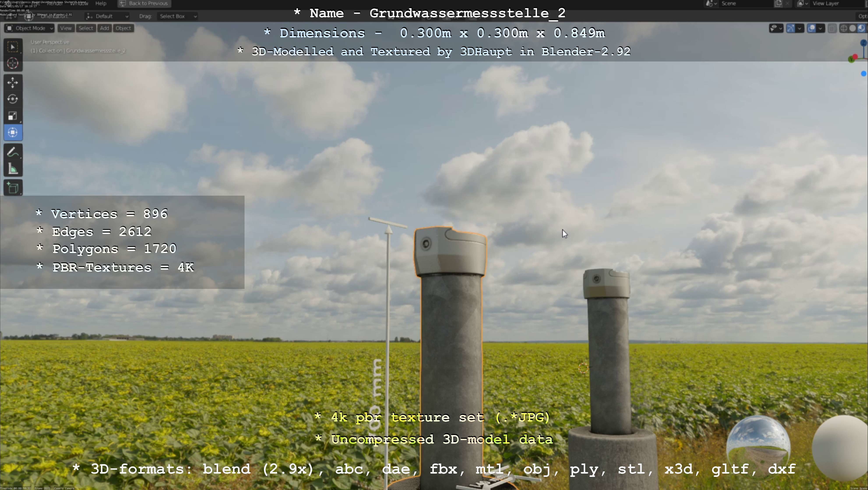Open the Default orientation dropdown
This screenshot has height=490, width=868.
(x=107, y=16)
